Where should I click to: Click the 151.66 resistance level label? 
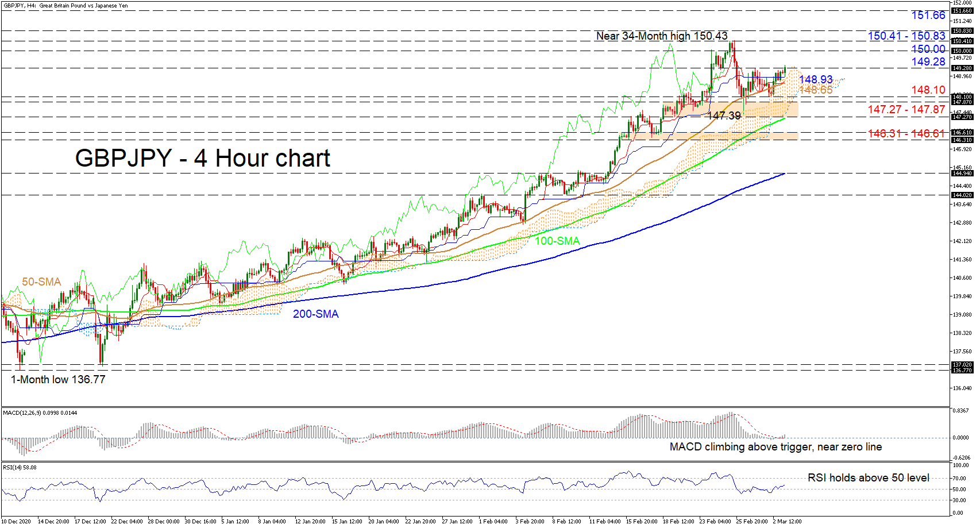(928, 16)
